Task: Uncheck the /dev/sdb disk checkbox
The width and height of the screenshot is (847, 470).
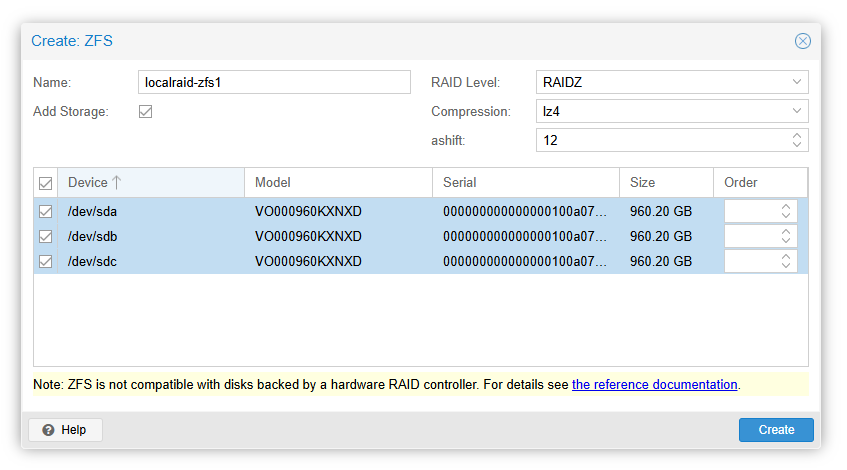Action: click(45, 236)
